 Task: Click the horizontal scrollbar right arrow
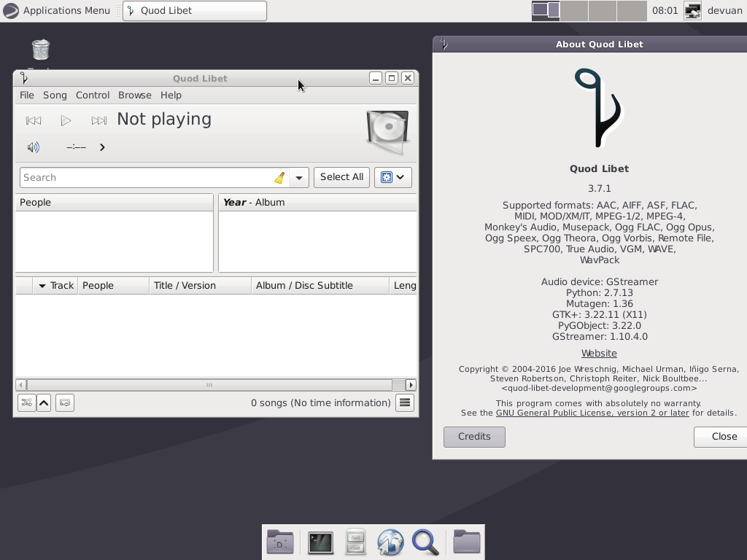pos(411,385)
